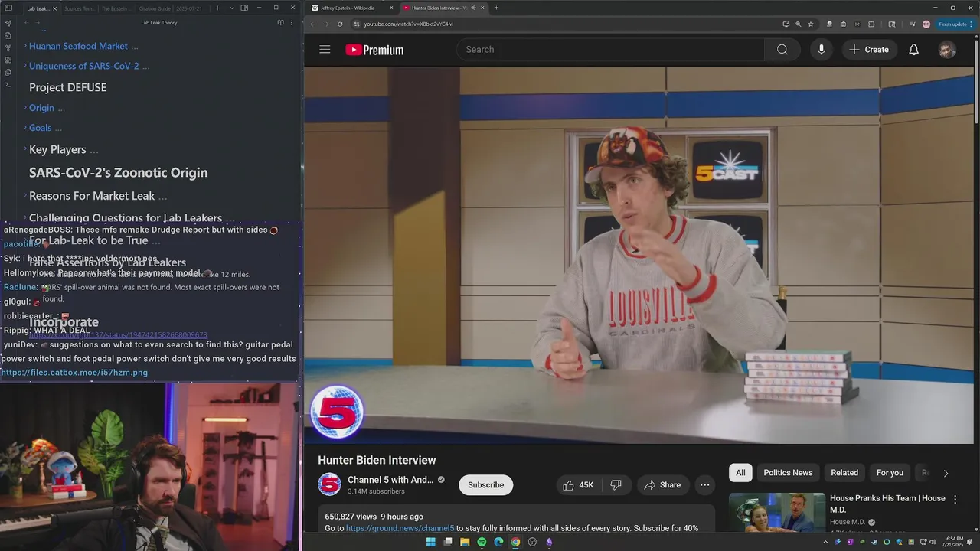This screenshot has width=980, height=551.
Task: Go back in Chrome
Action: 312,24
